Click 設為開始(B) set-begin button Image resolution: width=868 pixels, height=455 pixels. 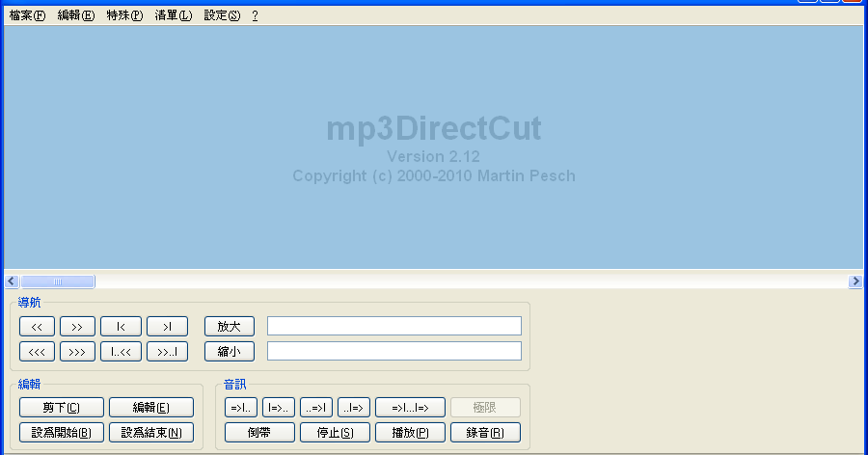62,432
